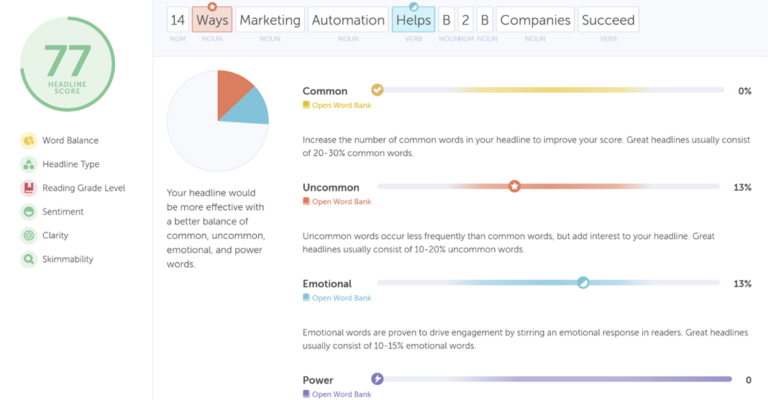Open Word Bank for Uncommon words

coord(340,201)
